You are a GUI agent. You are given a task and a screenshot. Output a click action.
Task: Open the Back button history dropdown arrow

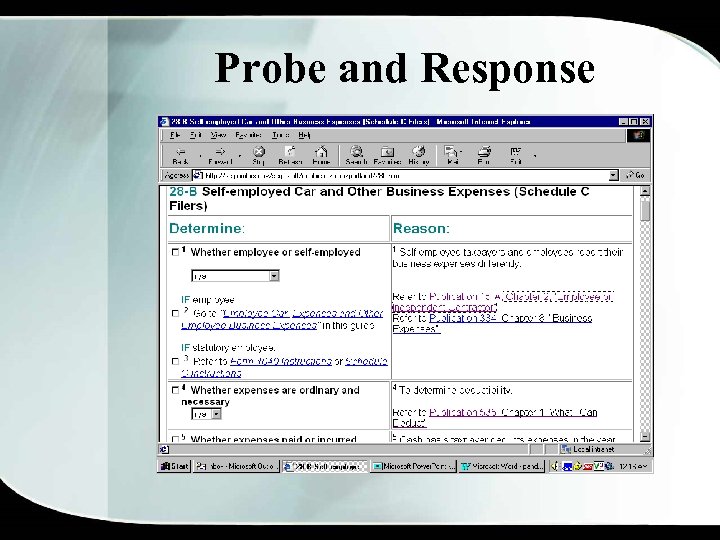200,156
